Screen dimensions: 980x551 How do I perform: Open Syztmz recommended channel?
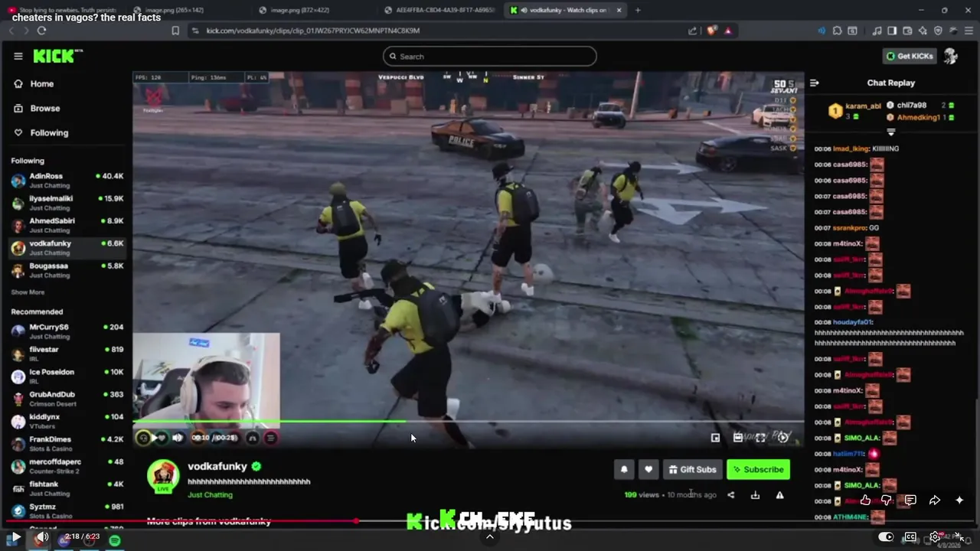(x=67, y=510)
